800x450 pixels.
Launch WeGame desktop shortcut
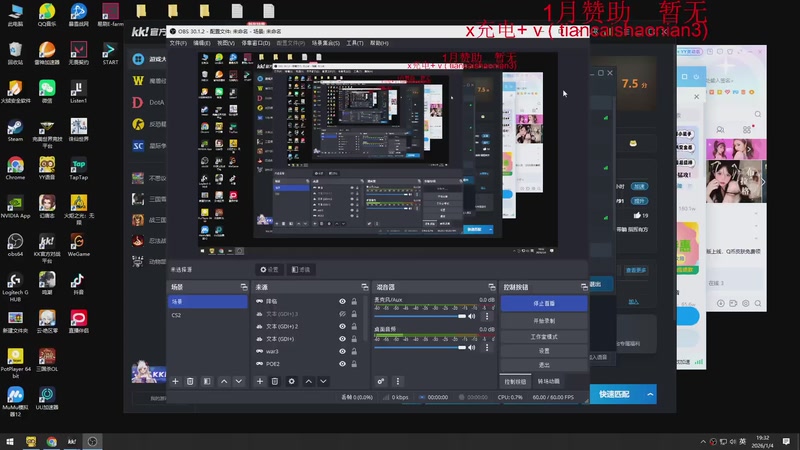79,245
